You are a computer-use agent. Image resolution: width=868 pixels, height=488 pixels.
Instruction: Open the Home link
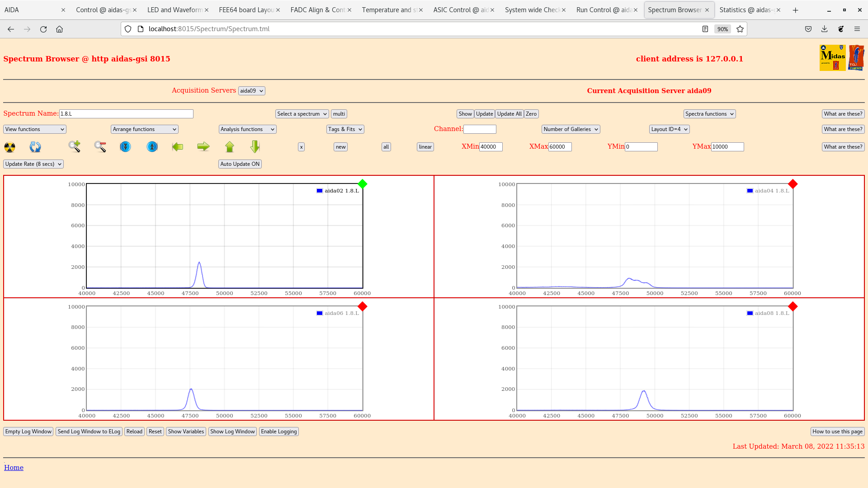(14, 468)
